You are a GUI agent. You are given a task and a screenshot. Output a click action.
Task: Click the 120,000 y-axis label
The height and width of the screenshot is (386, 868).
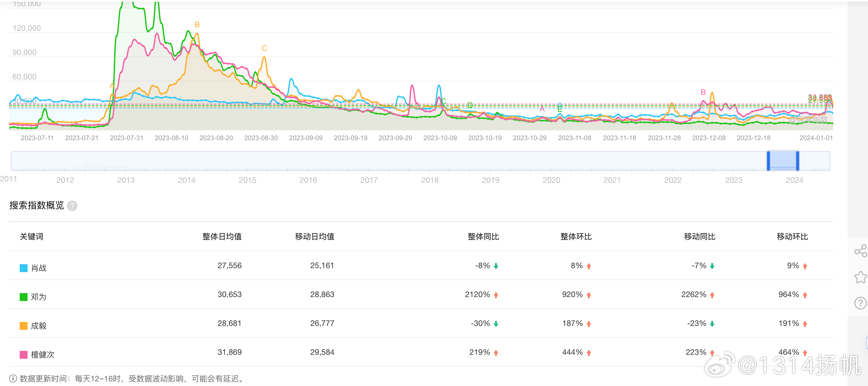(27, 28)
